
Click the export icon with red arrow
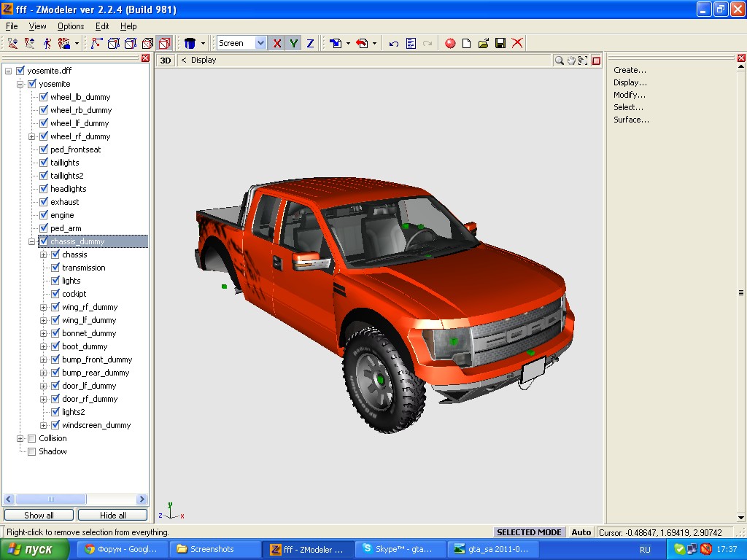click(x=362, y=43)
